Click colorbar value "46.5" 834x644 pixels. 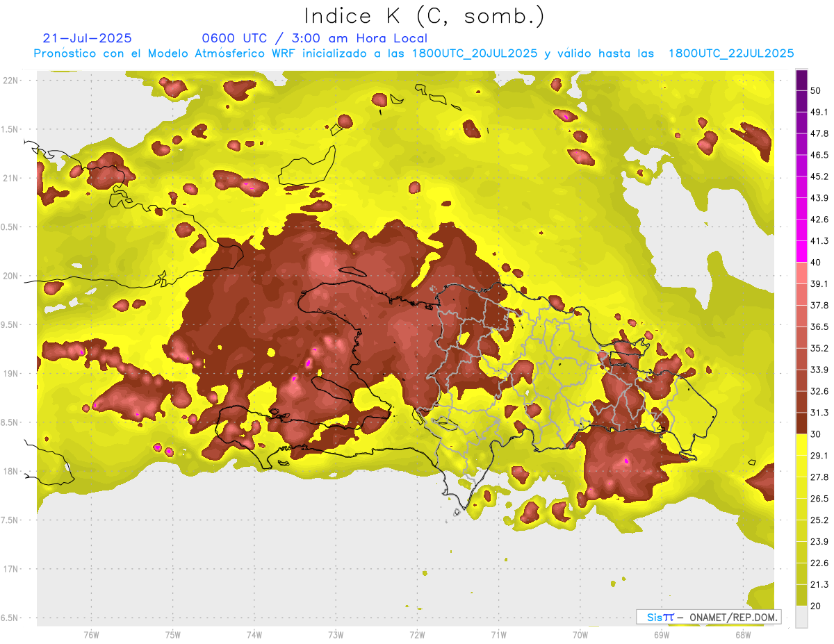(819, 155)
